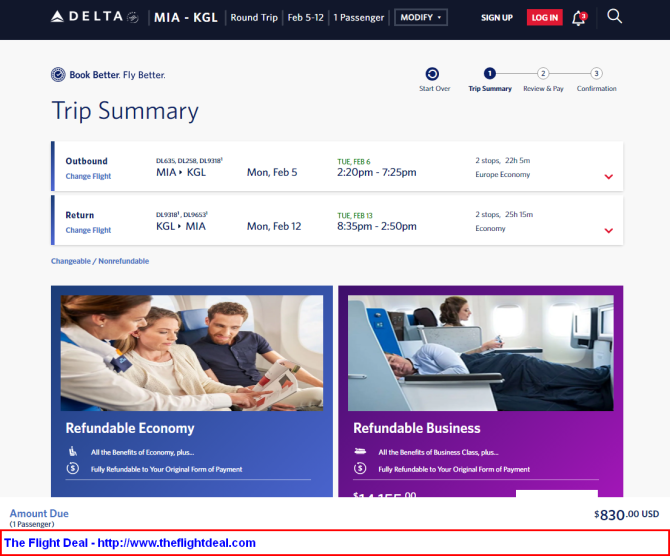Open the MODIFY dropdown in the header

pyautogui.click(x=421, y=18)
